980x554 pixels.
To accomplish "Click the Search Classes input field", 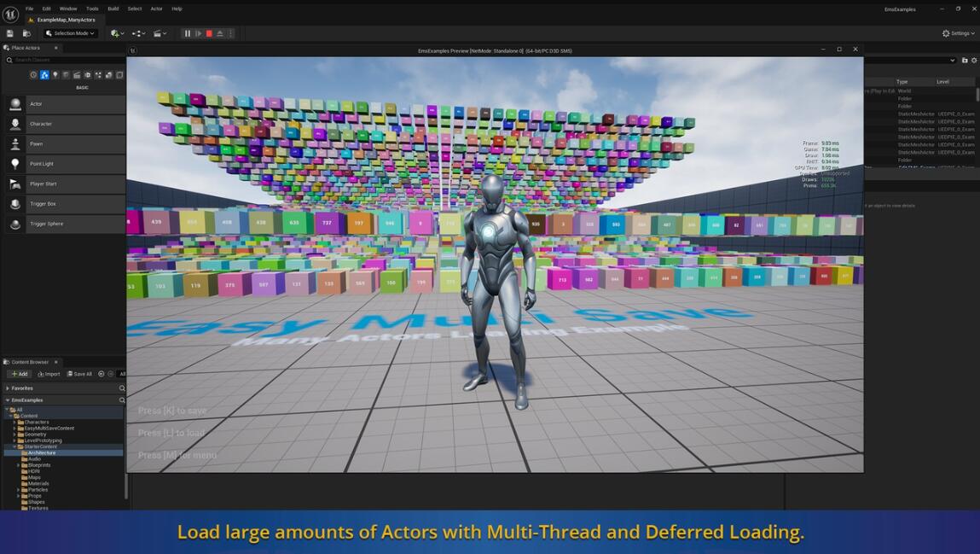I will click(64, 60).
